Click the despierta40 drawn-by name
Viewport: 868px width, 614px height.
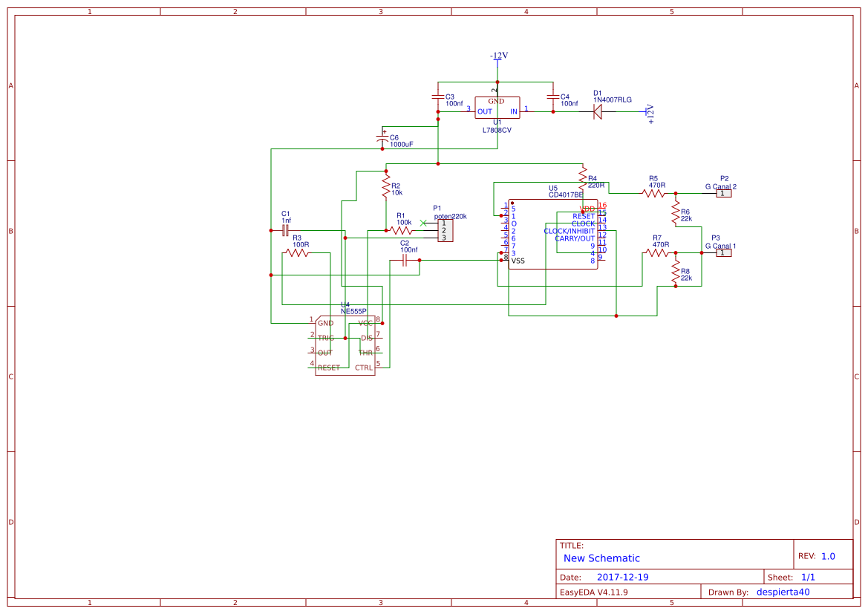[782, 592]
